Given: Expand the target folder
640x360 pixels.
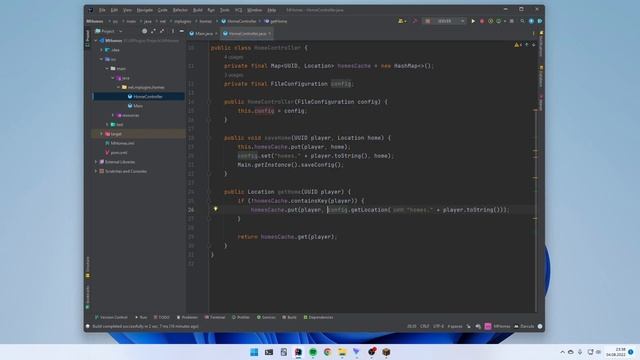Looking at the screenshot, I should (102, 134).
